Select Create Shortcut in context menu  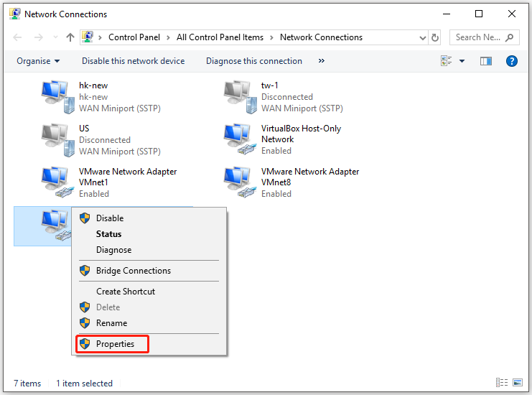149,291
